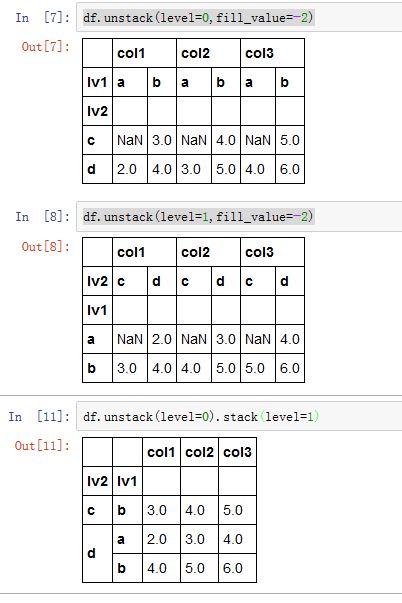Viewport: 402px width, 603px height.
Task: Click 5.0 in row c of Out[7]
Action: tap(290, 140)
